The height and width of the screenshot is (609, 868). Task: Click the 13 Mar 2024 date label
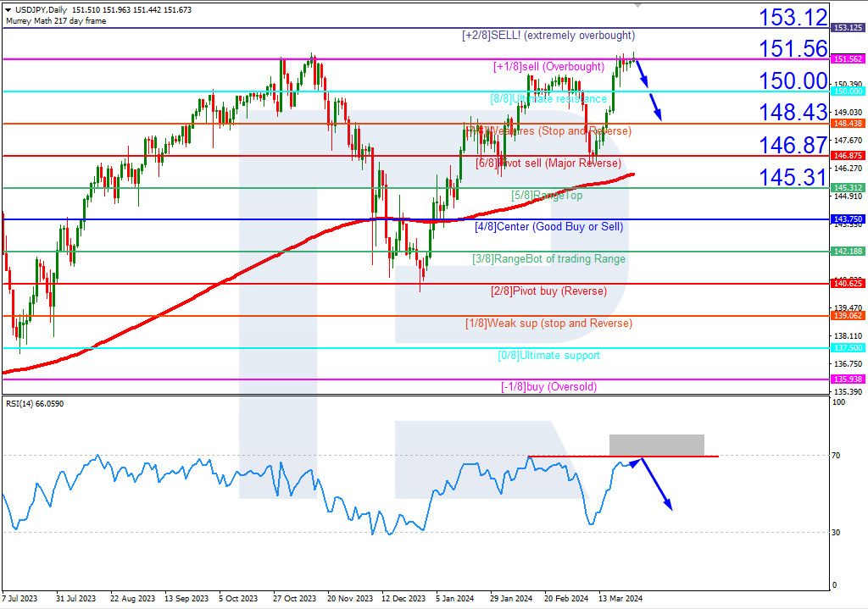[621, 598]
